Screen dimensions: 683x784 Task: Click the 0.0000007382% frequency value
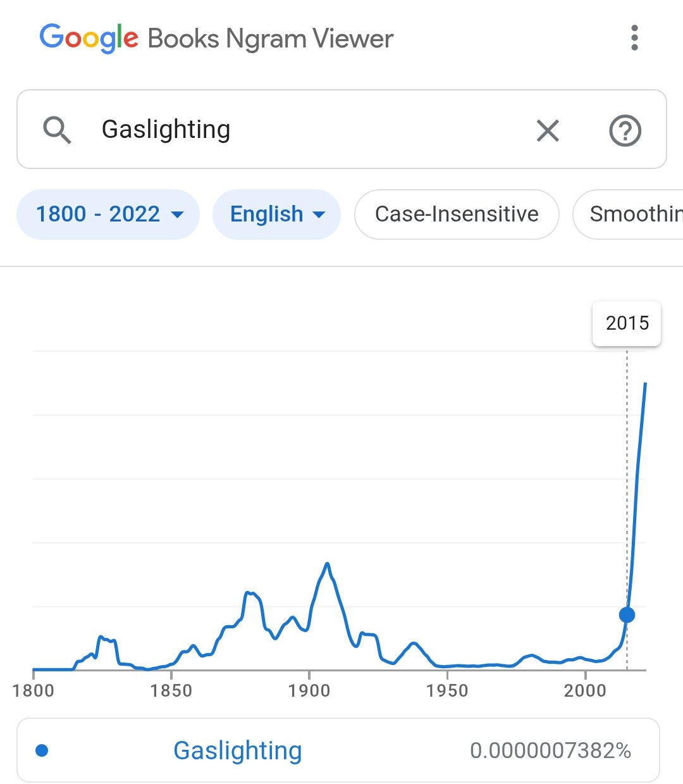point(550,750)
